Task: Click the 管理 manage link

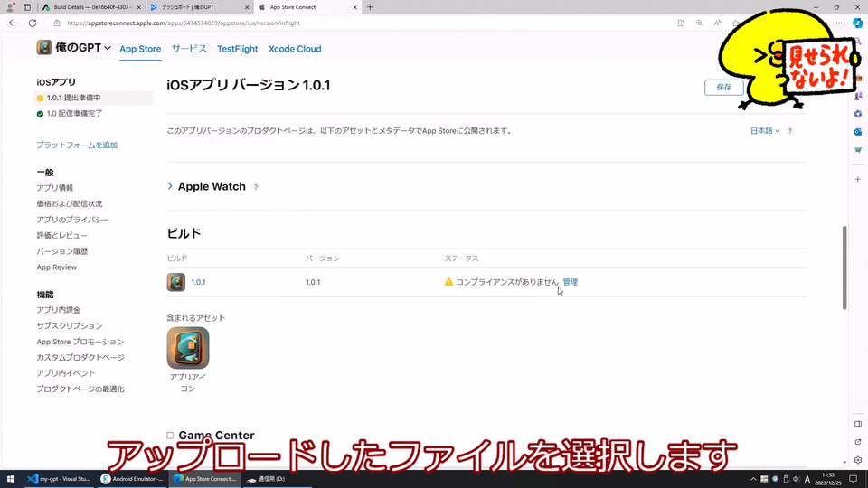Action: [571, 282]
